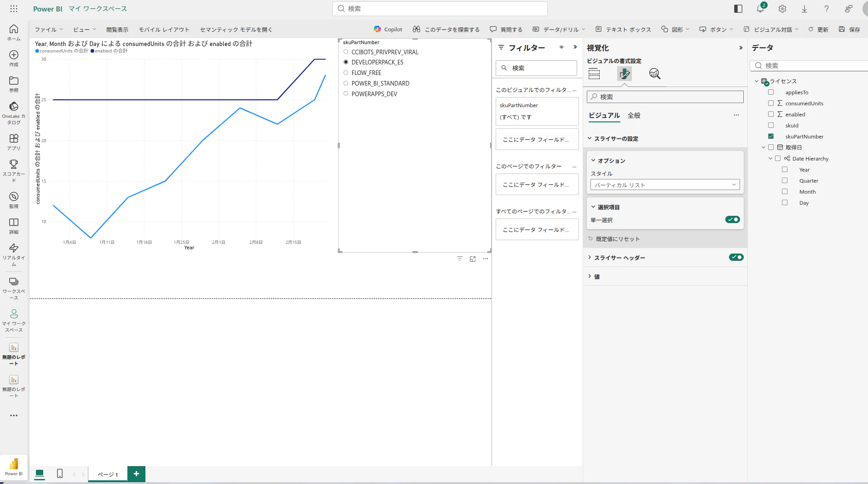Select FLOW_FREE radio option
The image size is (868, 484).
pos(346,73)
